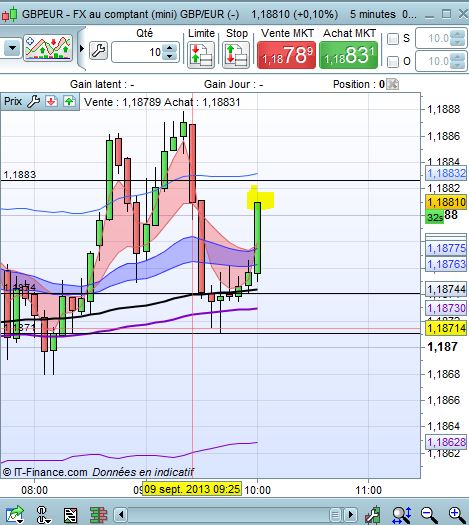
Task: Enable the S stop checkbox
Action: pos(393,39)
